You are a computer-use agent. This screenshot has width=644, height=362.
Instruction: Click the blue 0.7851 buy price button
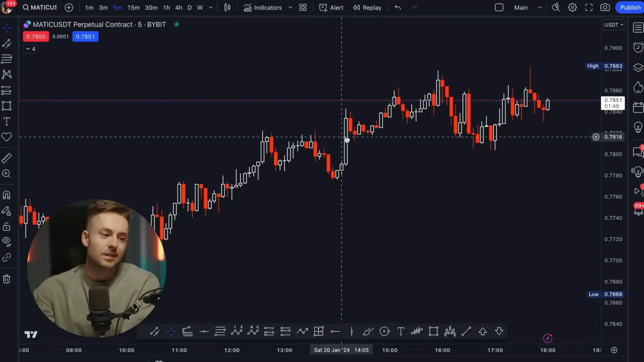85,37
